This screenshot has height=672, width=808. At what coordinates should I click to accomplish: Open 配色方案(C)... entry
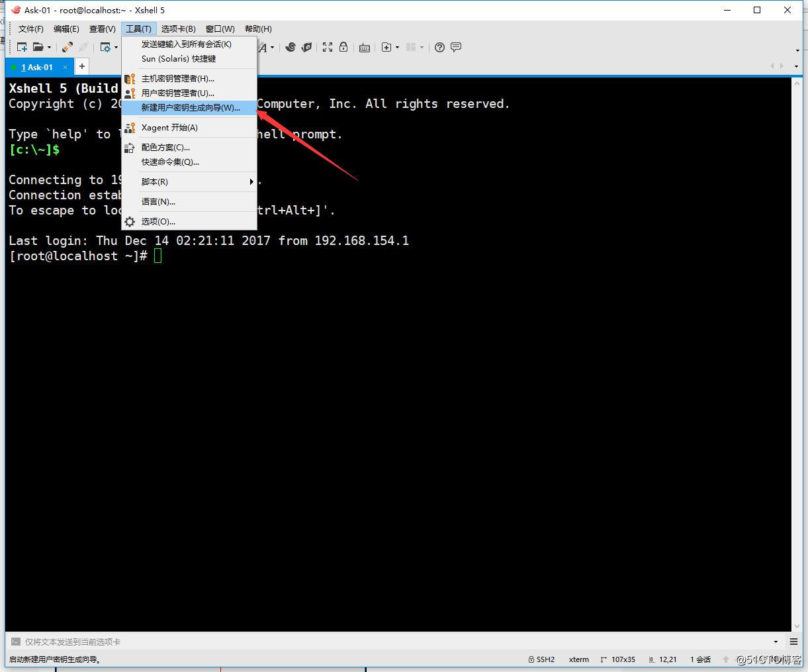pyautogui.click(x=189, y=148)
